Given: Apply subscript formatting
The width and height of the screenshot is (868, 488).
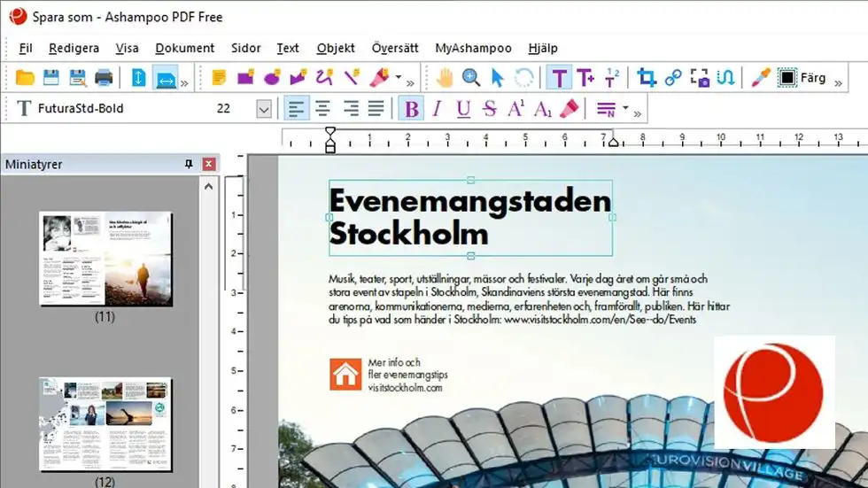Looking at the screenshot, I should [x=542, y=108].
